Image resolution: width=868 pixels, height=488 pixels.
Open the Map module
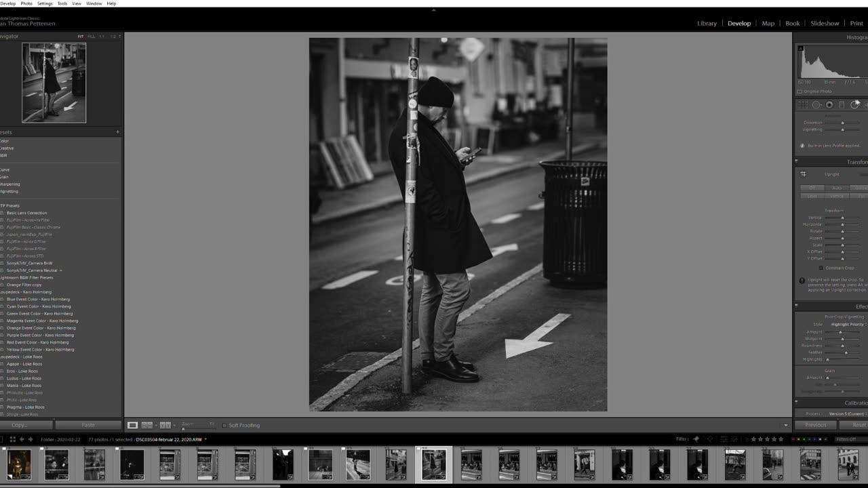(768, 23)
